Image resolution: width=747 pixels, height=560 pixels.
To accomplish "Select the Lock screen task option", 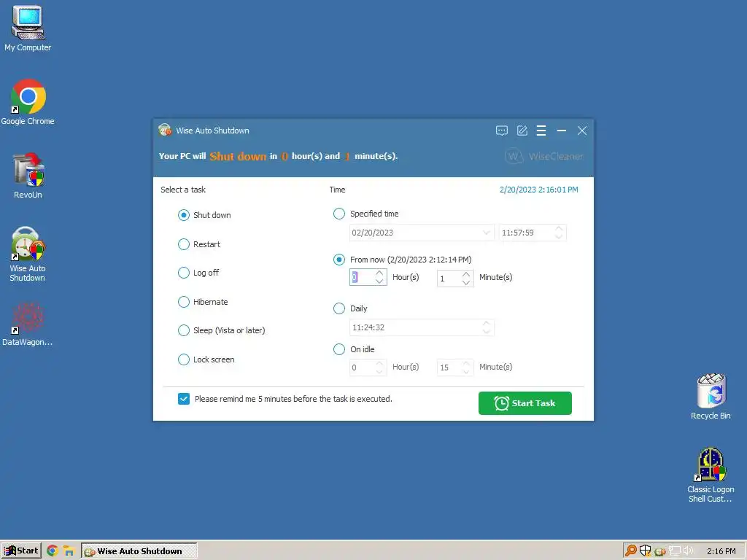I will pos(206,359).
